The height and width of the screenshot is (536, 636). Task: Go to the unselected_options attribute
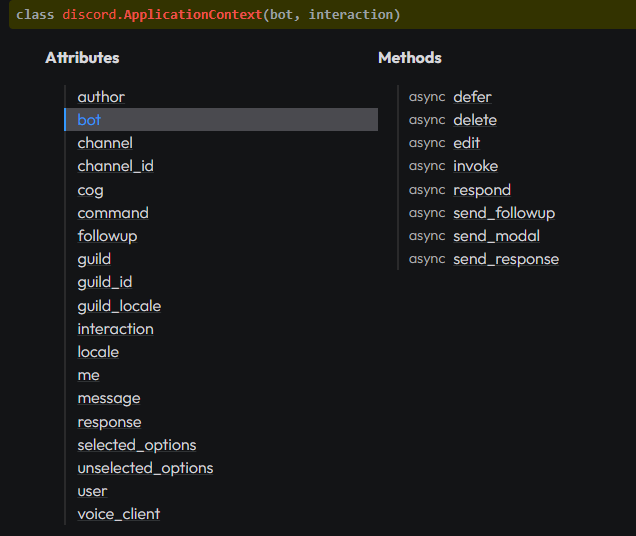(145, 468)
